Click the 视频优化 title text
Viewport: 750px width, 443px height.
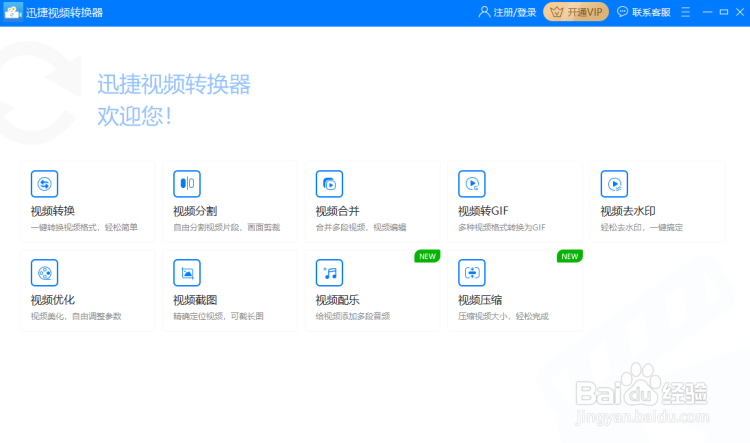[53, 300]
